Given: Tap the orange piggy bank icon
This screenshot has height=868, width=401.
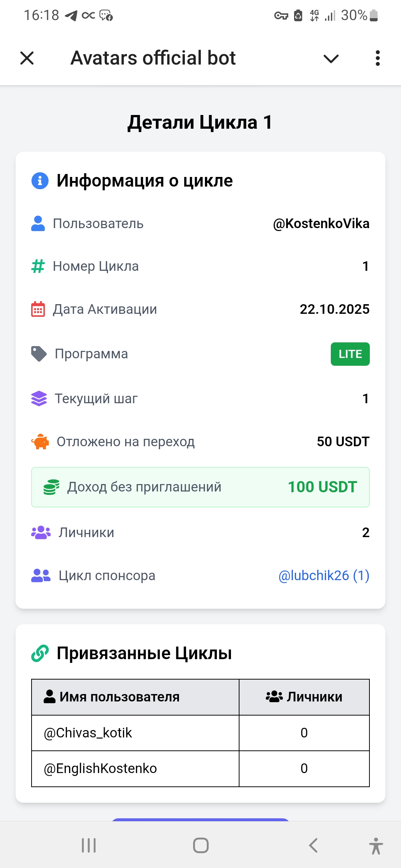Looking at the screenshot, I should point(40,442).
